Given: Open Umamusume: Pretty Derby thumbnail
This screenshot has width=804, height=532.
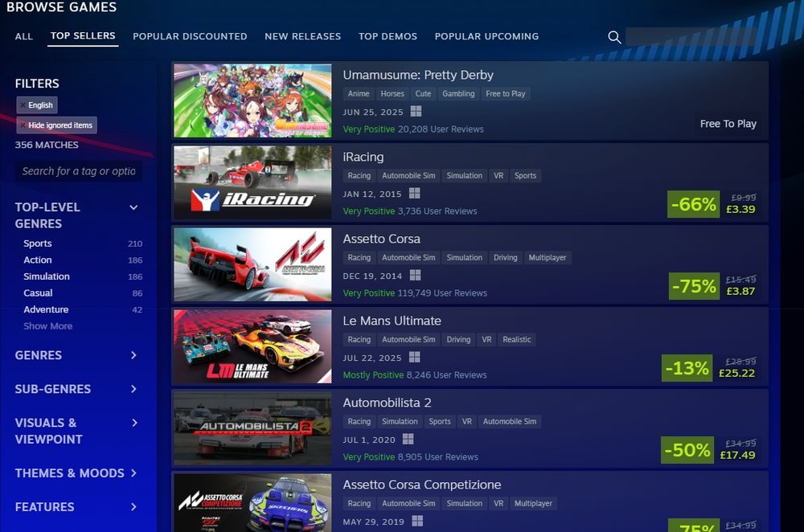Looking at the screenshot, I should 252,100.
